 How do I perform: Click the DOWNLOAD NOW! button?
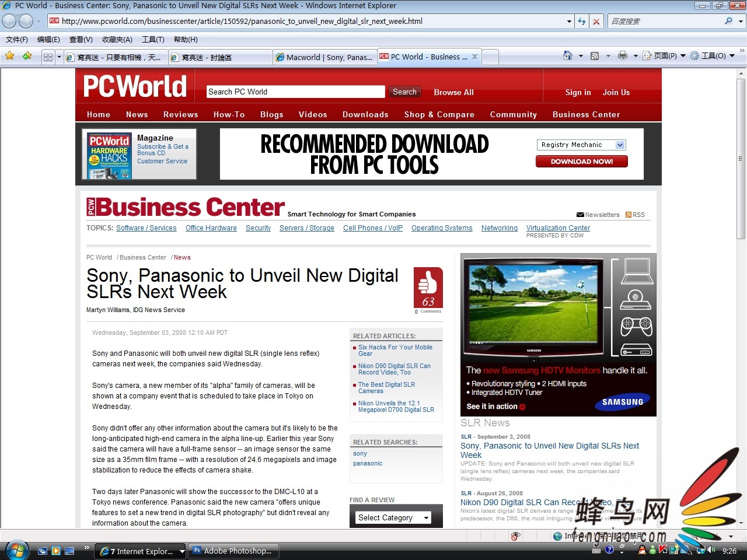coord(582,162)
